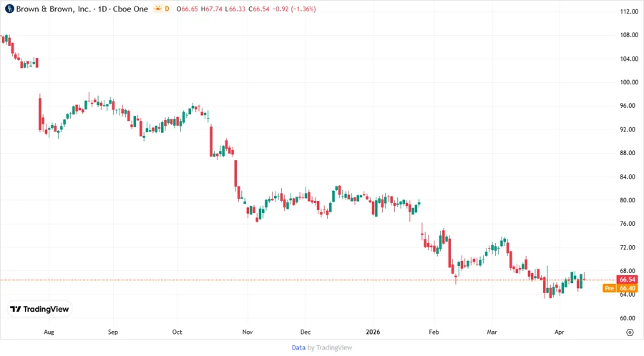644x356 pixels.
Task: Click the Sep label on time axis
Action: pyautogui.click(x=113, y=332)
